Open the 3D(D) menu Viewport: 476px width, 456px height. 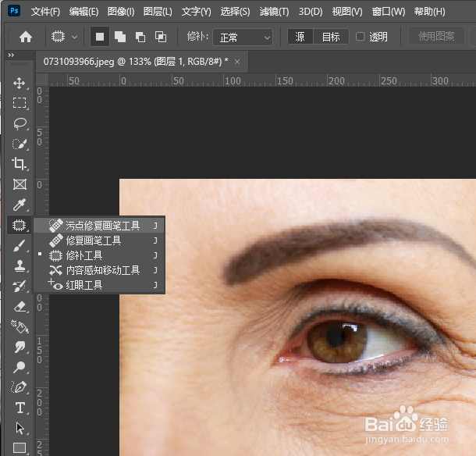pyautogui.click(x=311, y=12)
